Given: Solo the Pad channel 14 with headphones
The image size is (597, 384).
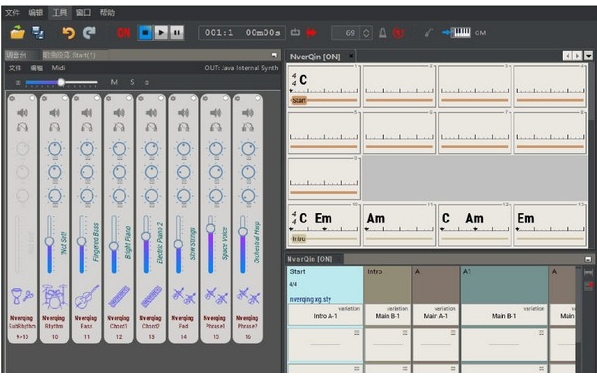Looking at the screenshot, I should tap(184, 127).
